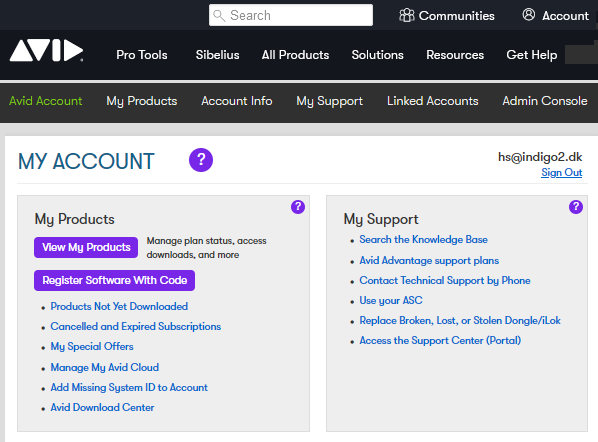Click the Communities people icon

407,15
